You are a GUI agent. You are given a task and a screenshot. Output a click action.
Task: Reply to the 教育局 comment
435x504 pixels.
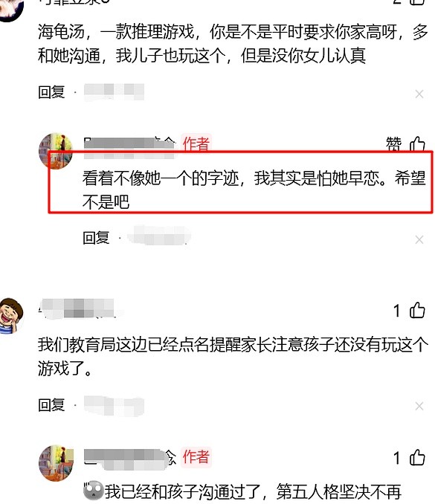(x=51, y=404)
